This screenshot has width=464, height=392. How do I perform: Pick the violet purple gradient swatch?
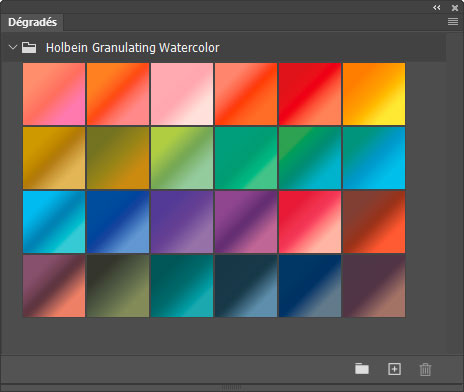[x=182, y=222]
